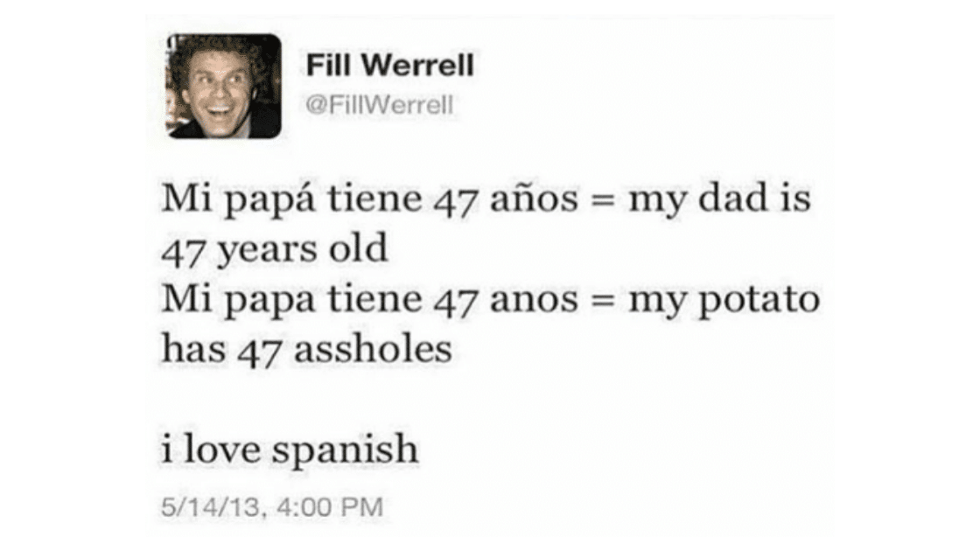The image size is (980, 551).
Task: Click the word "Mi" starting the third line
Action: tap(186, 299)
